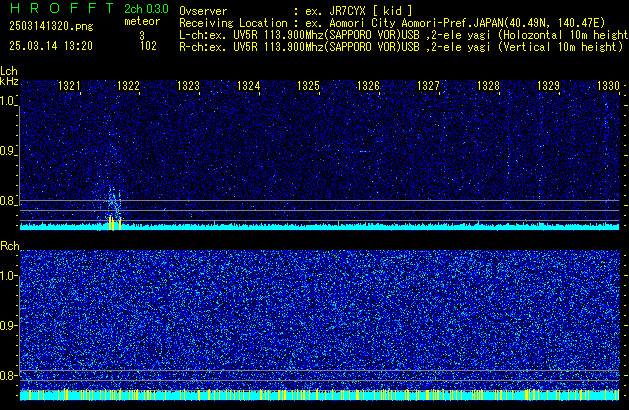Click the Lch 1.0 frequency tick label

tap(8, 101)
